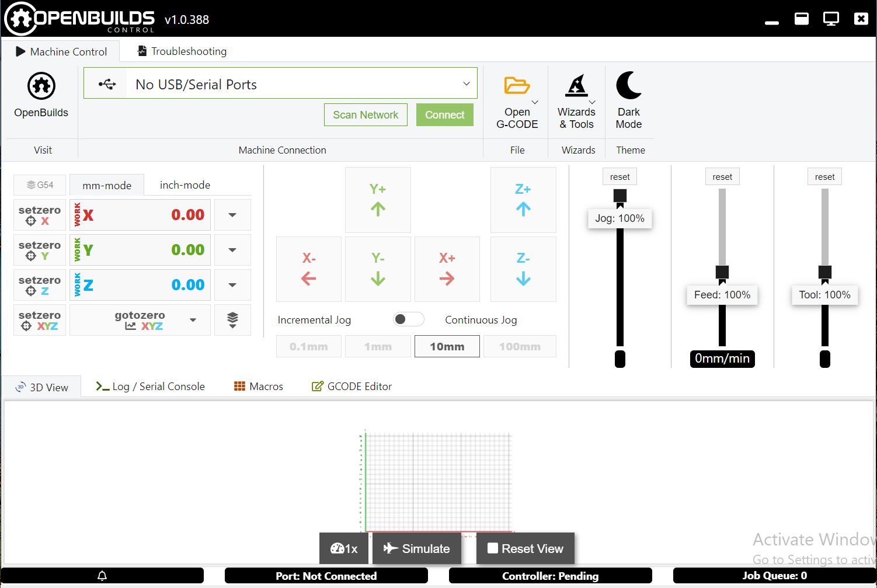Click the OpenBuilds Control logo
877x588 pixels.
pyautogui.click(x=79, y=19)
